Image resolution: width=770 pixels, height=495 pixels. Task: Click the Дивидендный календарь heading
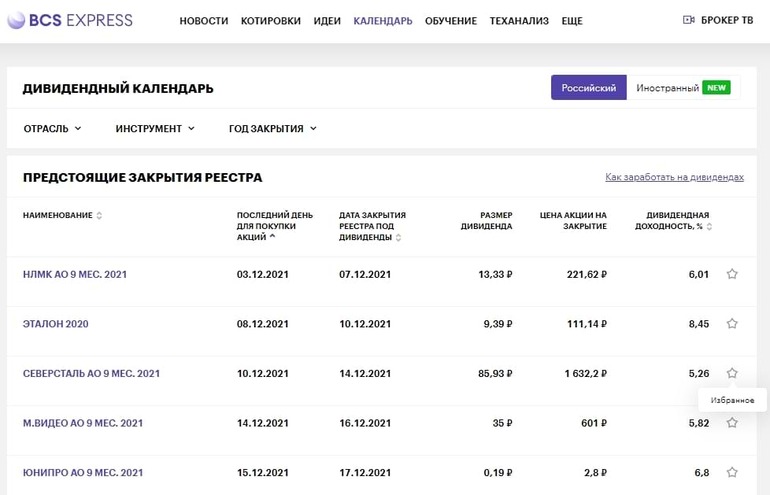[x=118, y=89]
